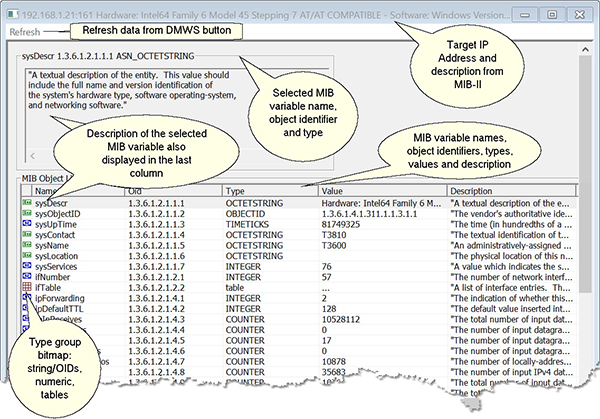Image resolution: width=600 pixels, height=419 pixels.
Task: Click the sysContact row string icon
Action: (x=26, y=237)
